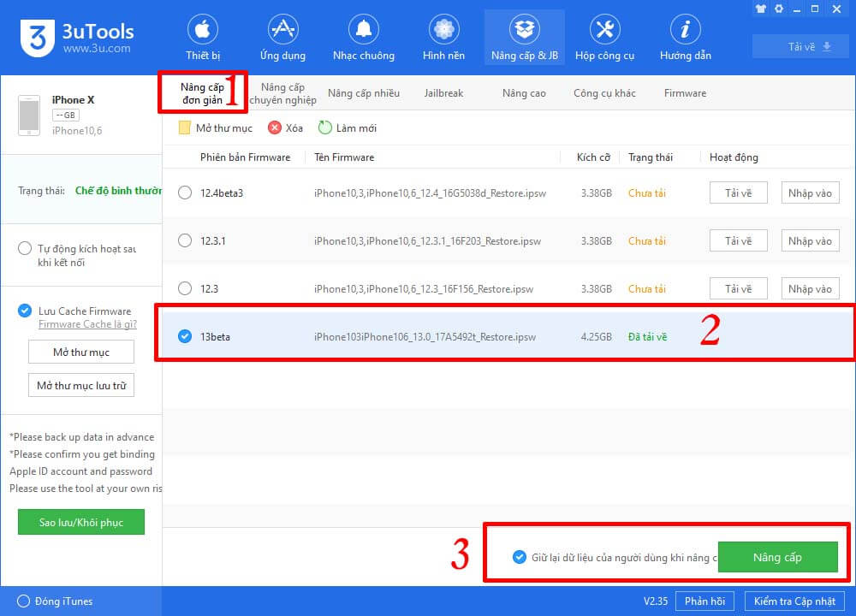Click filename iPhone103iPhone106_13.0_17A5492t_Restore.ipsw
856x616 pixels.
click(425, 336)
